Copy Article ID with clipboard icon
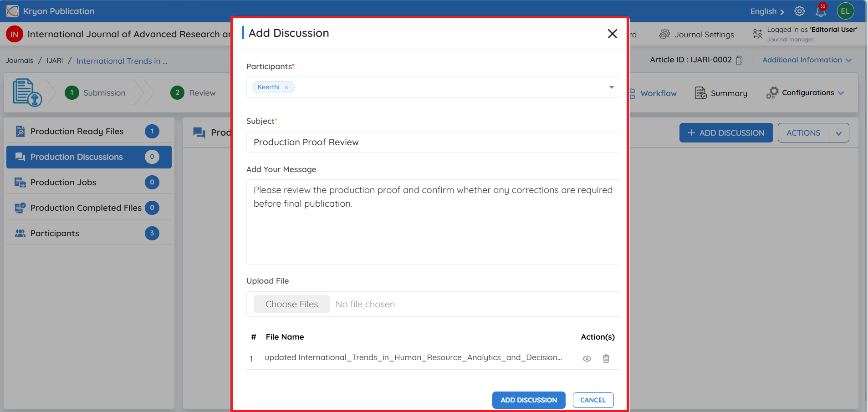 tap(739, 60)
